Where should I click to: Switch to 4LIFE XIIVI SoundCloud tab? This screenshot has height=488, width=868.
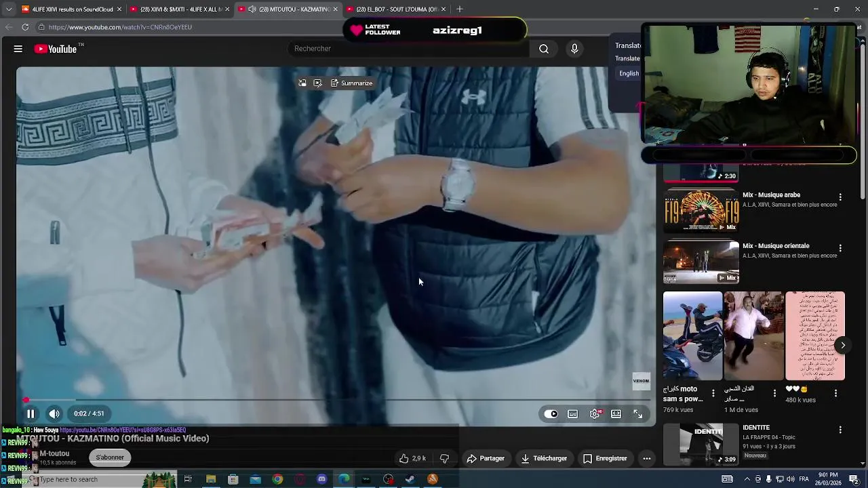click(72, 9)
